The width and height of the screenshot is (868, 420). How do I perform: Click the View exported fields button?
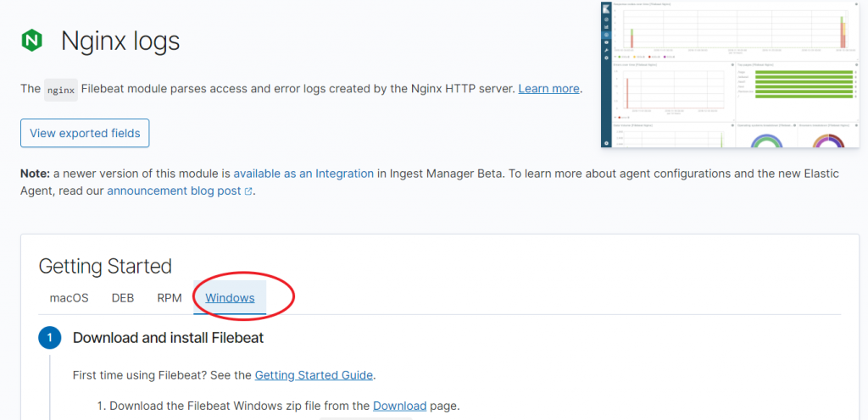[85, 133]
